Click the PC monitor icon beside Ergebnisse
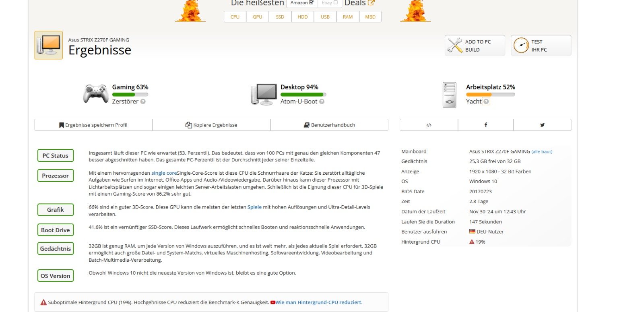This screenshot has height=312, width=644. point(48,45)
